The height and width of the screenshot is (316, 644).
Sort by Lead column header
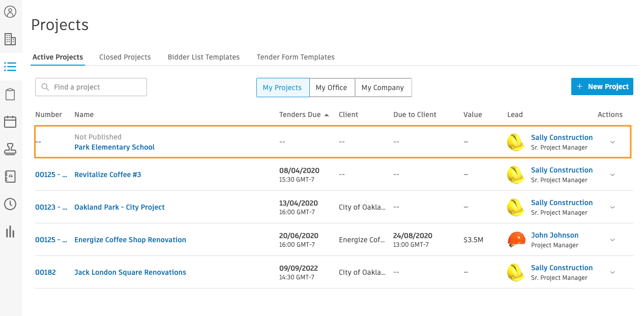515,114
